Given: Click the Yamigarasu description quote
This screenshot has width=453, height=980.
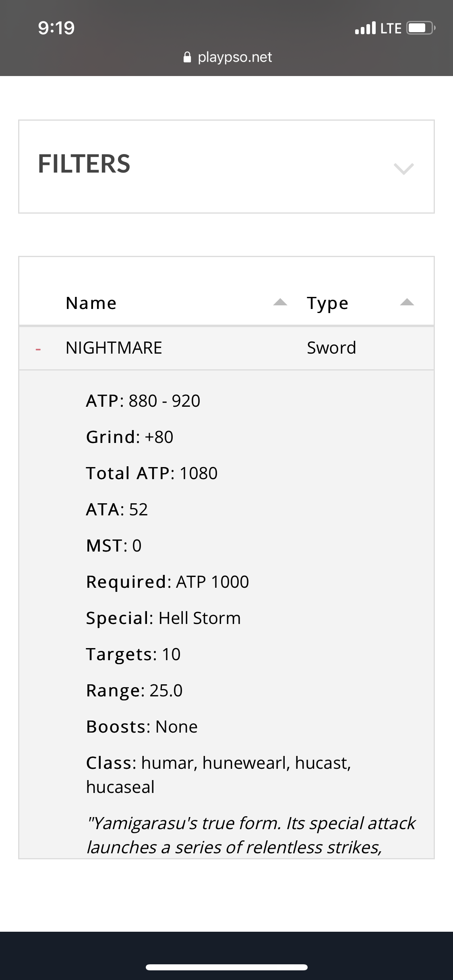Looking at the screenshot, I should 250,835.
